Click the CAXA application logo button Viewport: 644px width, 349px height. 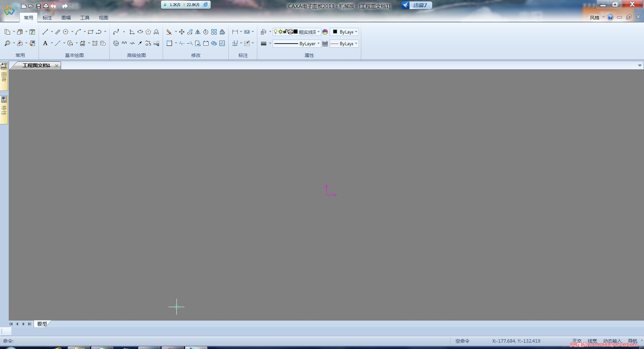click(9, 10)
